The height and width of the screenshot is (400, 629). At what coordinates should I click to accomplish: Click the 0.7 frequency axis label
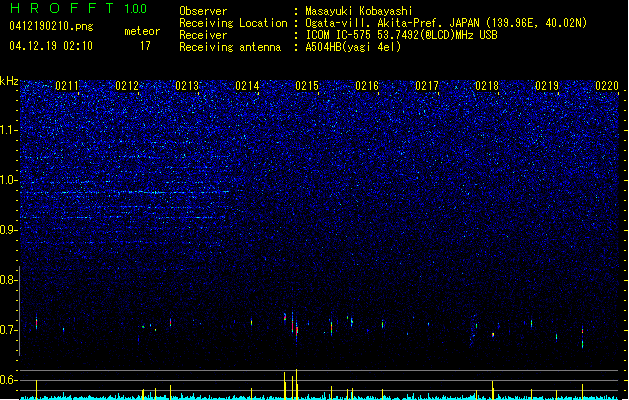(x=9, y=330)
